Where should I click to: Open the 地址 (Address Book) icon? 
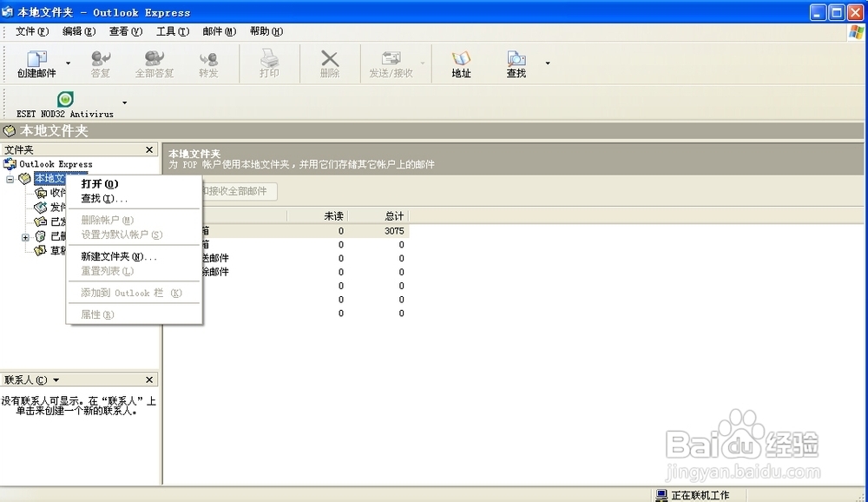coord(461,63)
